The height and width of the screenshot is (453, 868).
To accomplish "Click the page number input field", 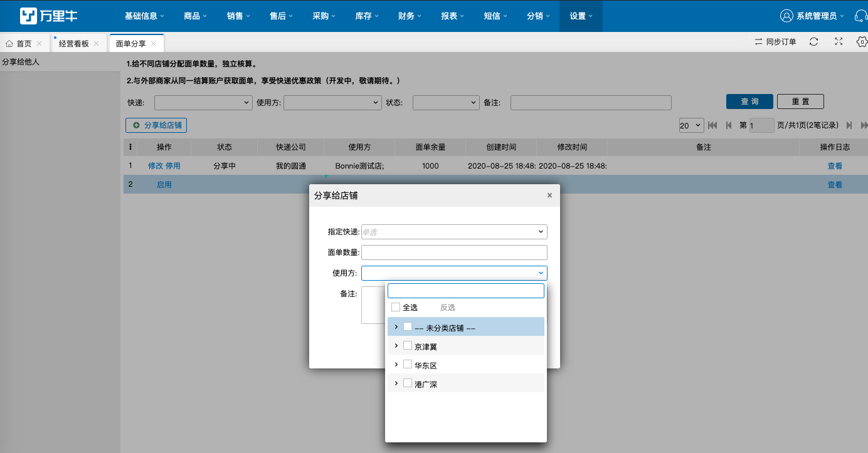I will [x=761, y=125].
